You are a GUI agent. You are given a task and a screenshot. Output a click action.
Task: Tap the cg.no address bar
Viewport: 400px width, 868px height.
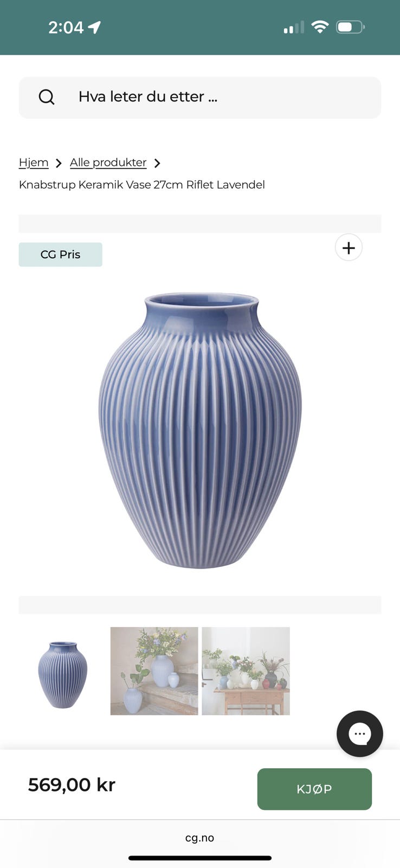pyautogui.click(x=199, y=838)
